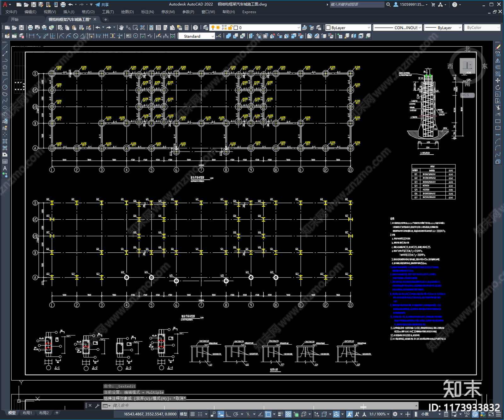Select the Rotate tool in right toolbar

point(498,87)
